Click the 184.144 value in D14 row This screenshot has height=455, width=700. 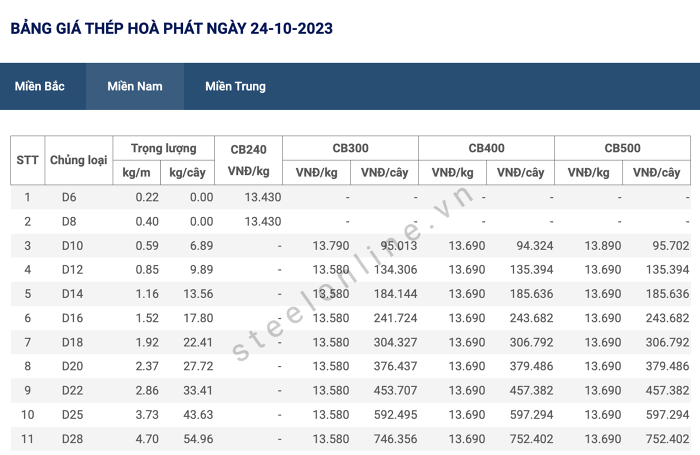(x=396, y=294)
